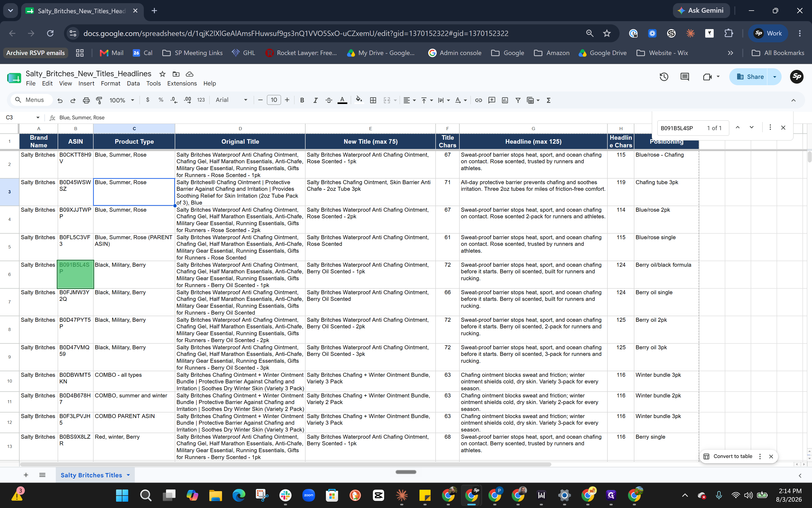Increase font size with the plus button
Image resolution: width=812 pixels, height=508 pixels.
(x=287, y=100)
